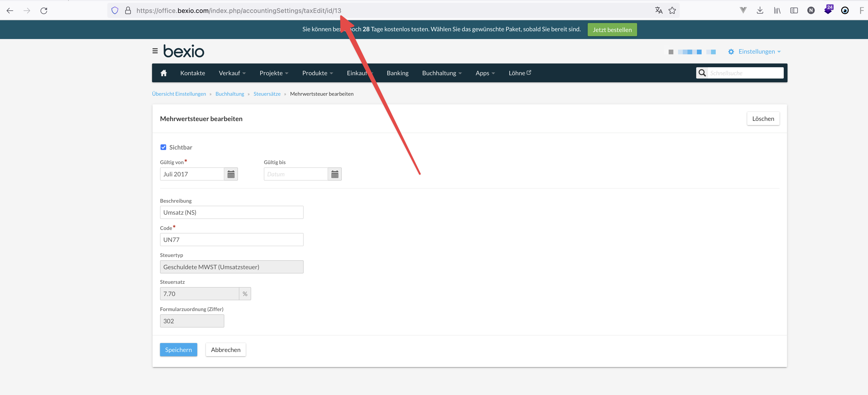Bookmark page with star icon
Image resolution: width=868 pixels, height=395 pixels.
(672, 11)
